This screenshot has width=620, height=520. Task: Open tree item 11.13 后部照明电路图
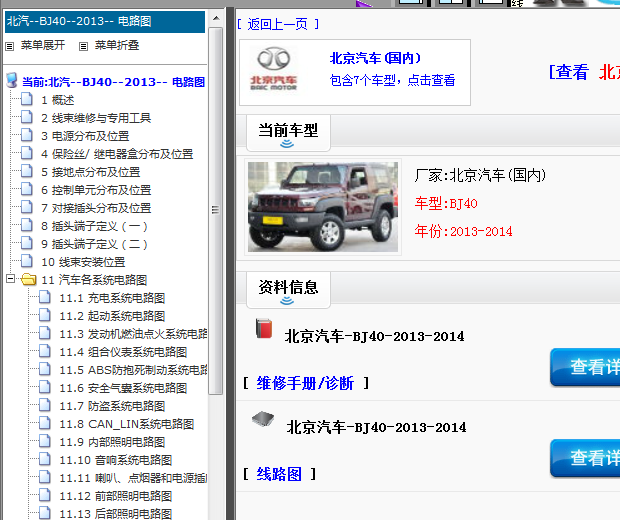pos(115,514)
